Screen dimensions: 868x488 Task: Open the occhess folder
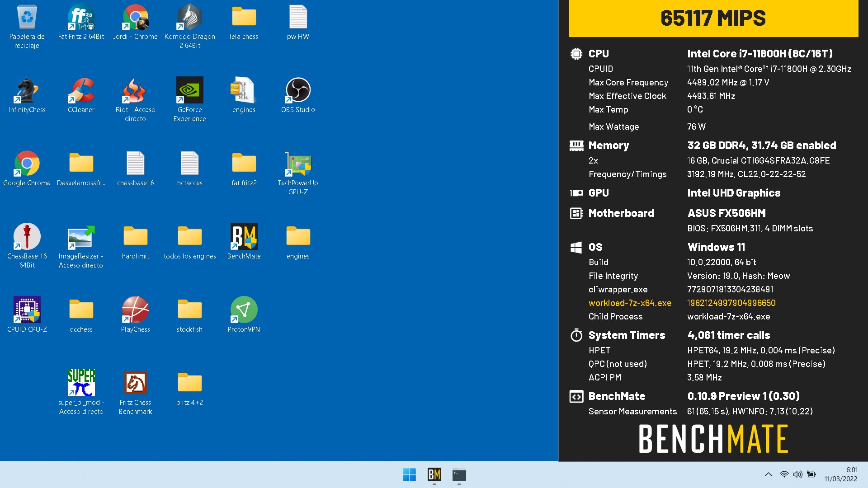(81, 314)
